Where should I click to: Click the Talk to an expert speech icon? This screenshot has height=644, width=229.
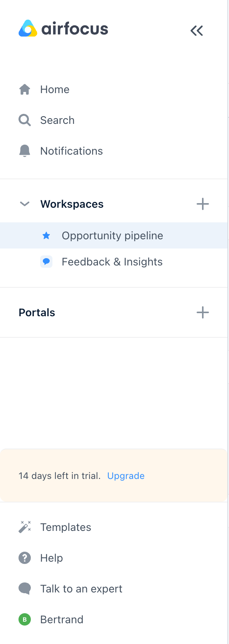[24, 588]
